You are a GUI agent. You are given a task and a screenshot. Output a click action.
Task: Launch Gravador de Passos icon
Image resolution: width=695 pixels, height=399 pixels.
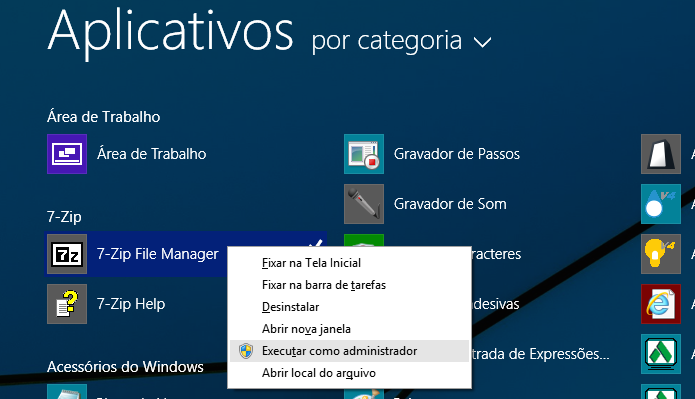click(x=364, y=154)
